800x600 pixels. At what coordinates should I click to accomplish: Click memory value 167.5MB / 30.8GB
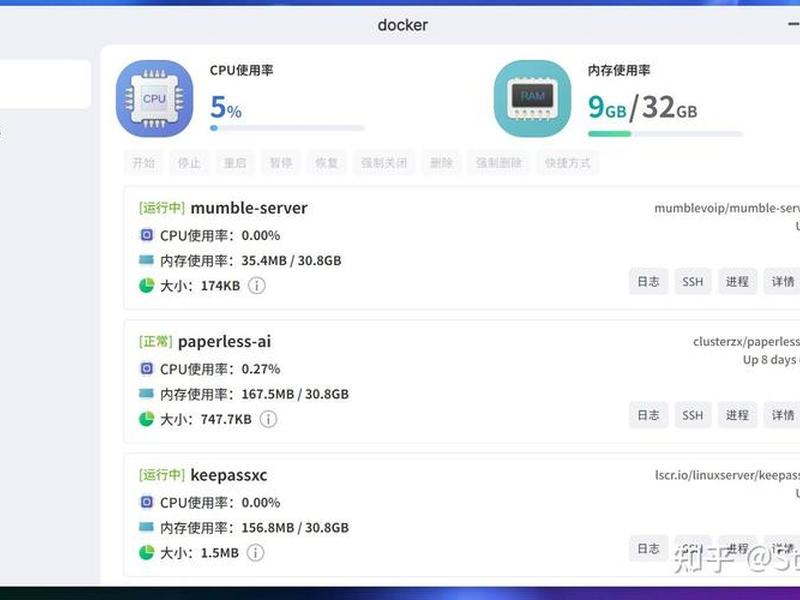[x=295, y=394]
